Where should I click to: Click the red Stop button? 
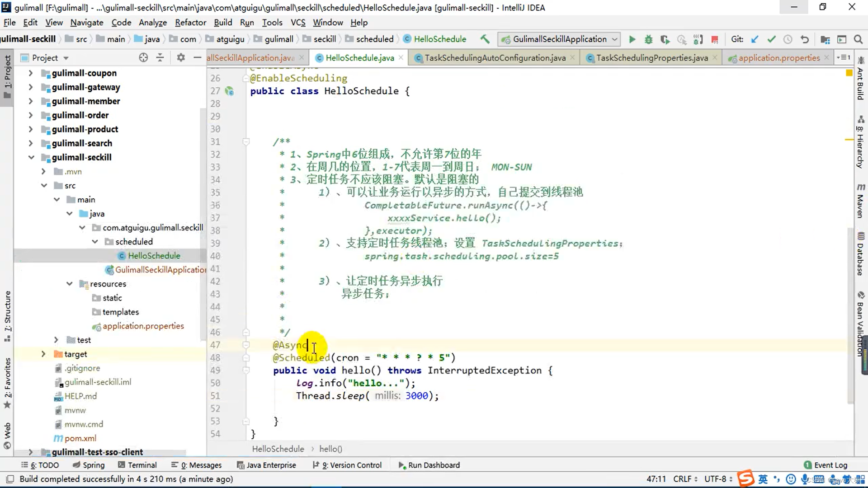coord(715,40)
